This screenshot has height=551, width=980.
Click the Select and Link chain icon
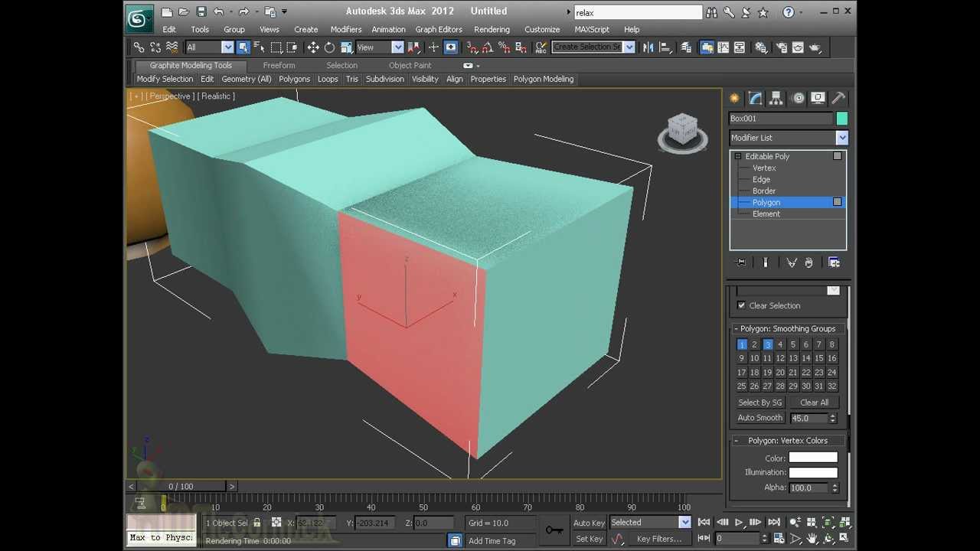click(x=139, y=47)
